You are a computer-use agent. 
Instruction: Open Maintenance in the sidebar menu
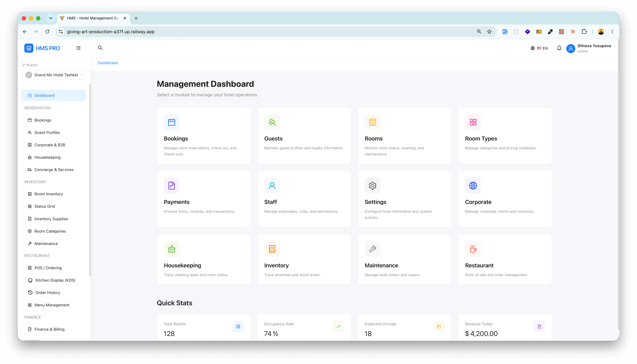[x=54, y=243]
